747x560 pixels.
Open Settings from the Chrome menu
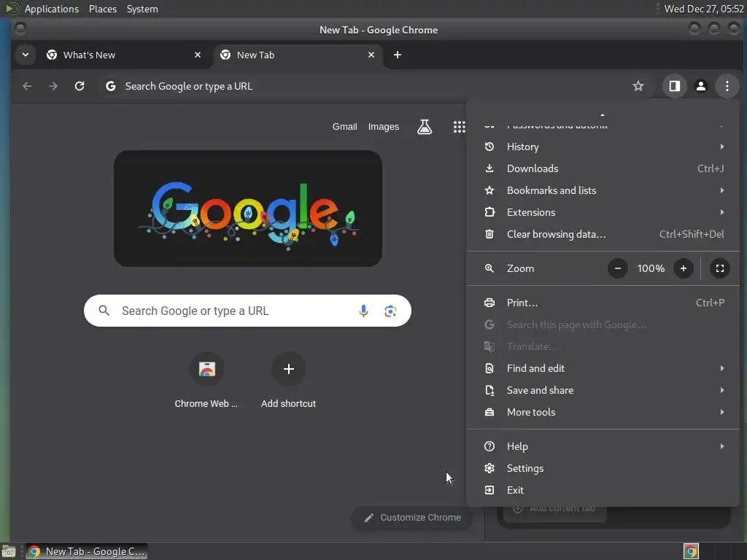(x=603, y=469)
